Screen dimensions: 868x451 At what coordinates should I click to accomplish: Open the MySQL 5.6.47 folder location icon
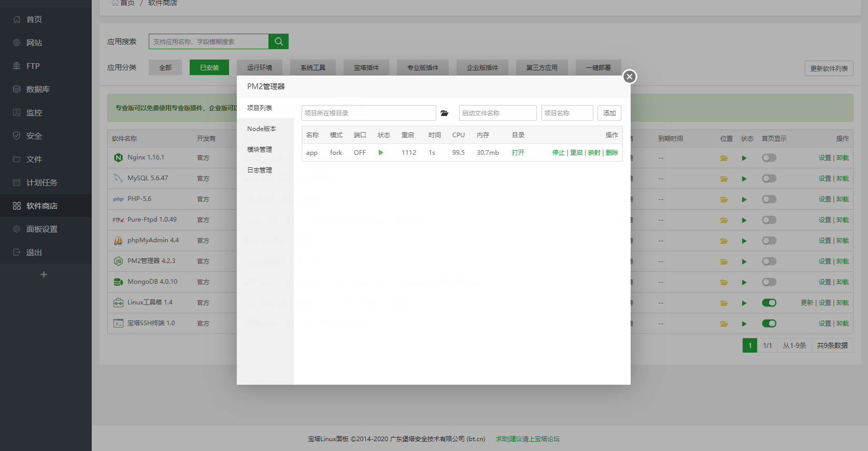click(x=724, y=179)
